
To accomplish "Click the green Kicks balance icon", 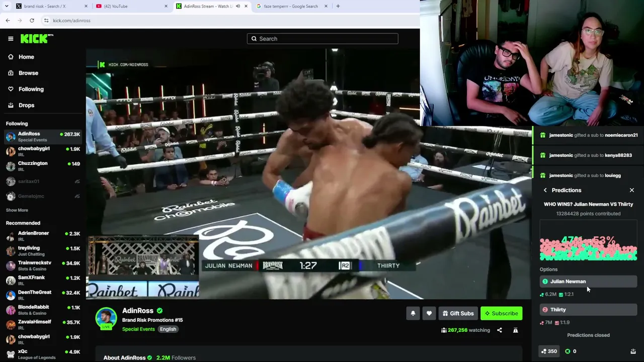I will click(x=568, y=351).
